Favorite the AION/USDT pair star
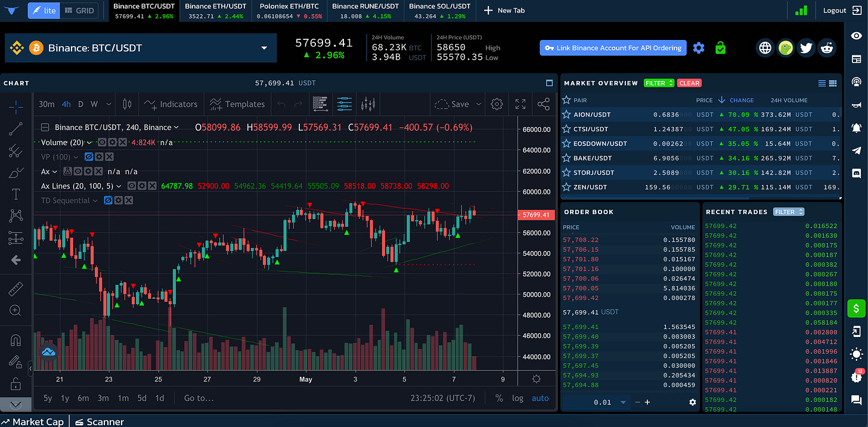 pyautogui.click(x=567, y=115)
